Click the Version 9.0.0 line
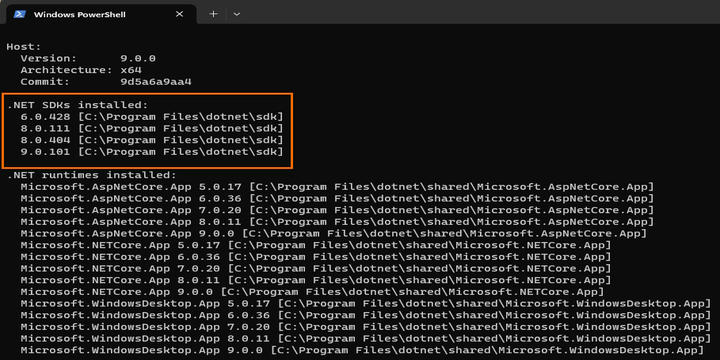The width and height of the screenshot is (720, 360). pyautogui.click(x=88, y=58)
